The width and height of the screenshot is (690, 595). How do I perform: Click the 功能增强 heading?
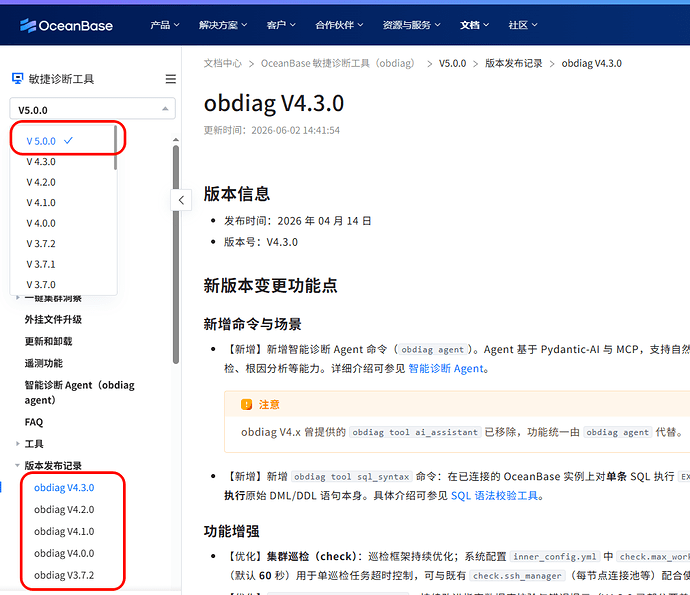231,531
